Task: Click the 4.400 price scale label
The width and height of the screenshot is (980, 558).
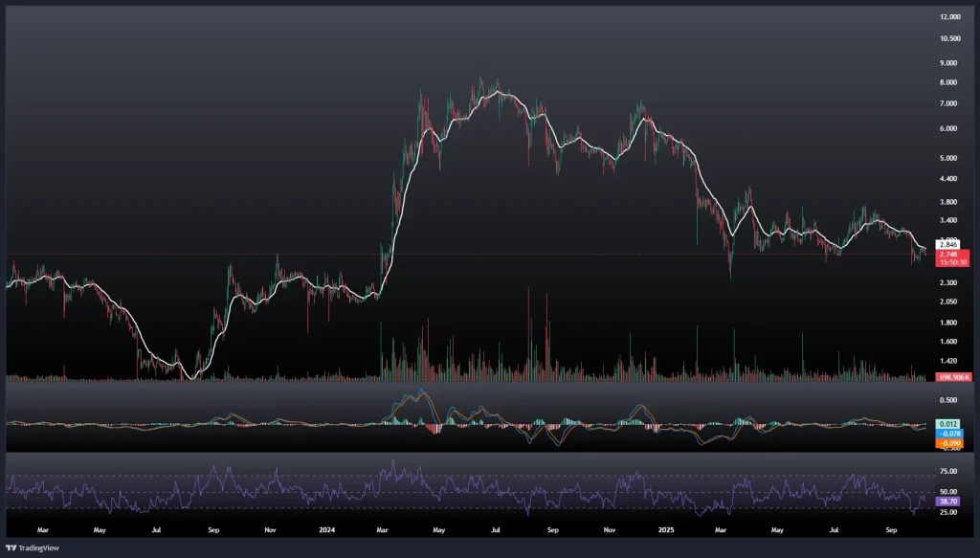Action: coord(950,179)
